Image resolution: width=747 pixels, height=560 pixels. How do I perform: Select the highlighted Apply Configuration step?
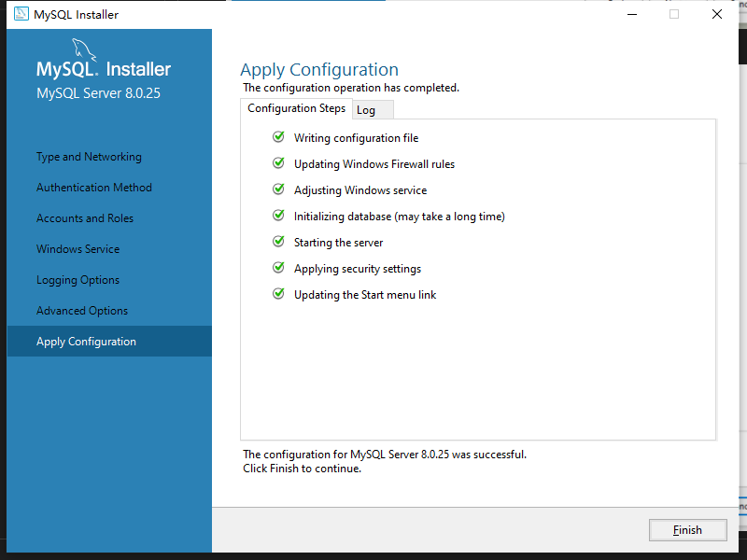pyautogui.click(x=86, y=342)
